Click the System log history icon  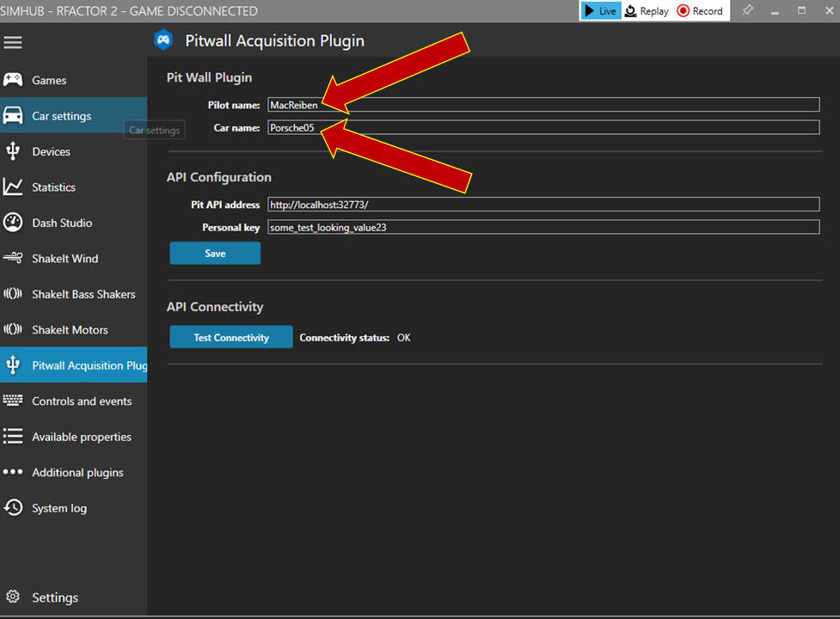pos(13,507)
